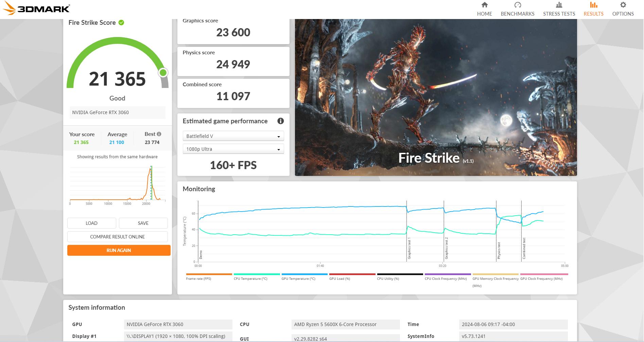Click info icon beside Estimated game performance
The width and height of the screenshot is (644, 342).
pos(280,121)
